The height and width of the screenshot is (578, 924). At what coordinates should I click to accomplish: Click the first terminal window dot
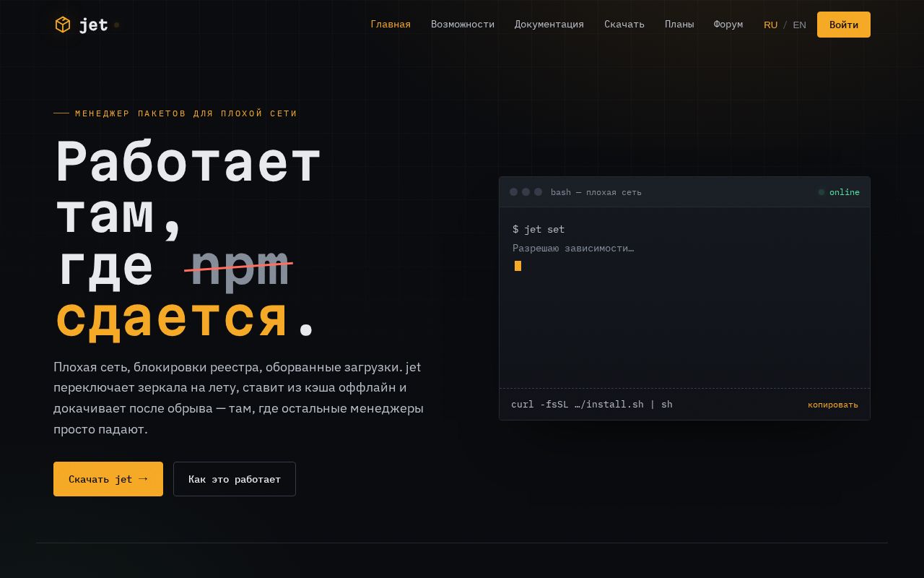514,192
